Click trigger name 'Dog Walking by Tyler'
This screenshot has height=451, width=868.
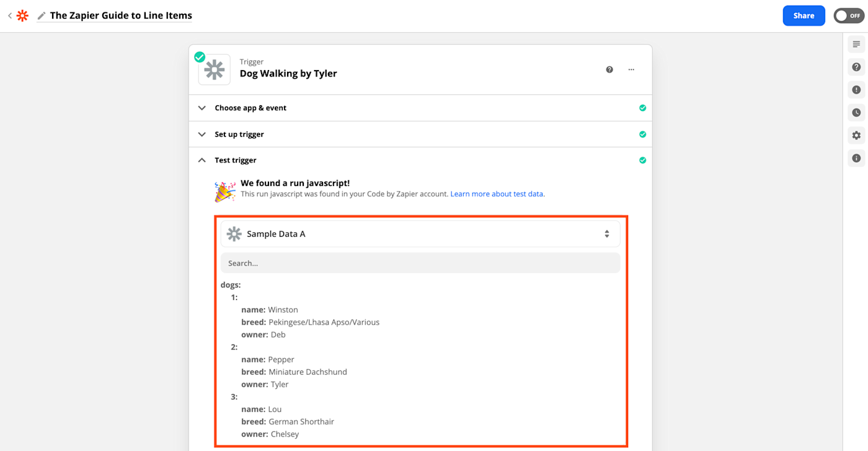point(288,73)
